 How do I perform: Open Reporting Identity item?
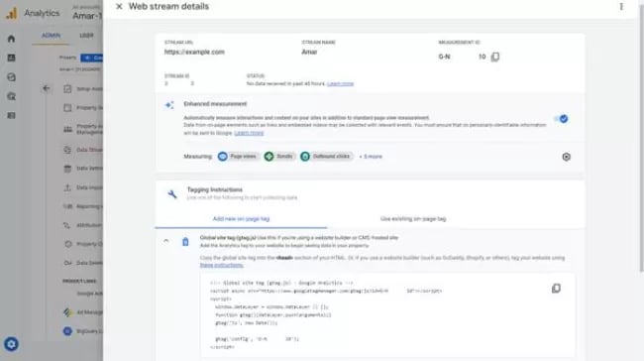(x=82, y=206)
